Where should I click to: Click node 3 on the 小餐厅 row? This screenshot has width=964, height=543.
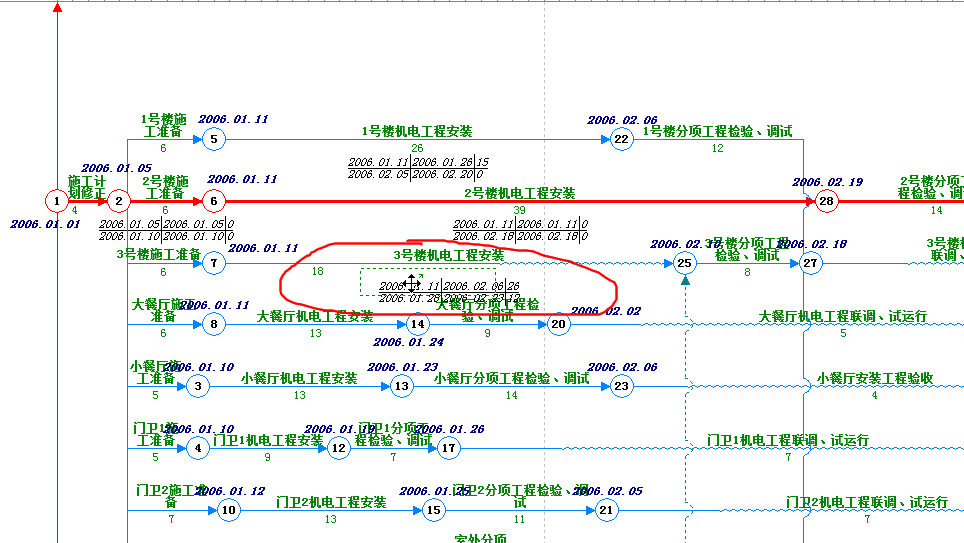198,386
